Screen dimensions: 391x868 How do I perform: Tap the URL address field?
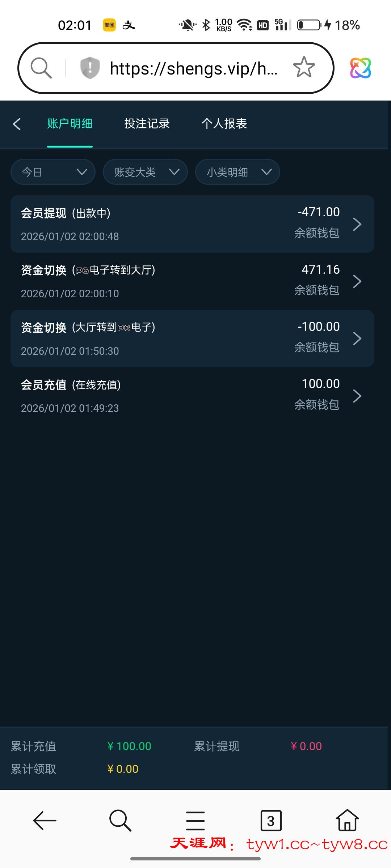click(194, 68)
